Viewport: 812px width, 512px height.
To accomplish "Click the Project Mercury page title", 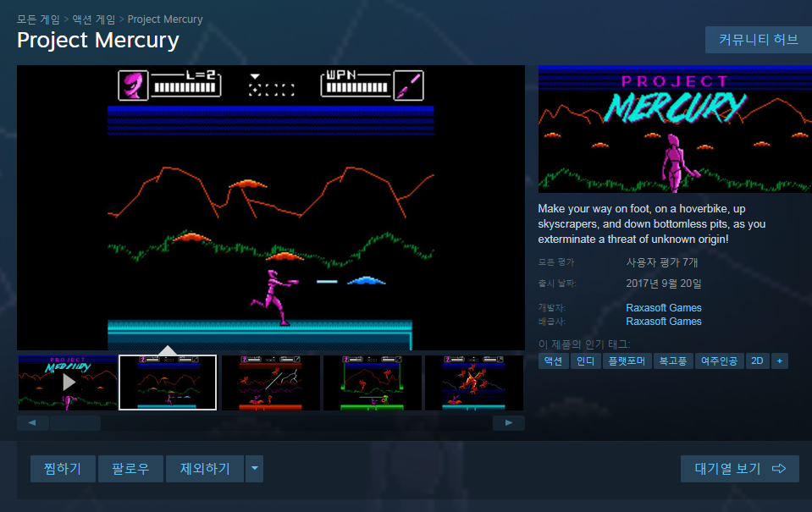I will [x=98, y=40].
